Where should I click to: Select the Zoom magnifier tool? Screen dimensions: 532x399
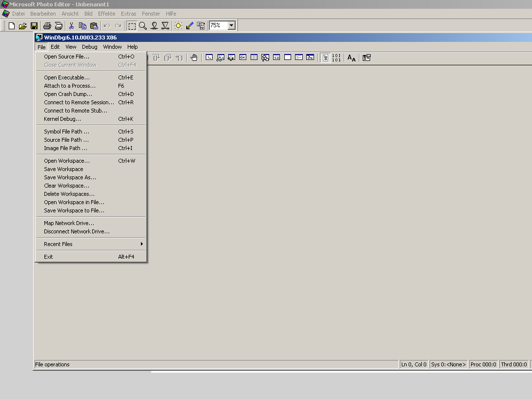coord(143,26)
